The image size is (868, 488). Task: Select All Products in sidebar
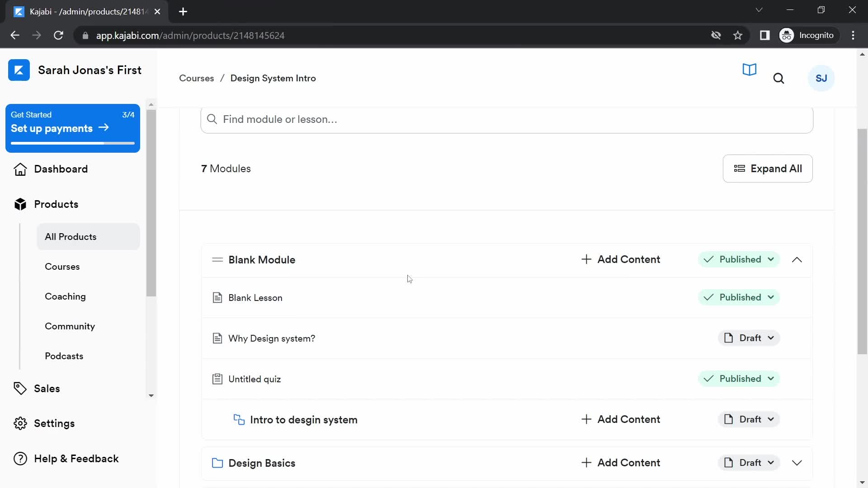click(x=71, y=237)
